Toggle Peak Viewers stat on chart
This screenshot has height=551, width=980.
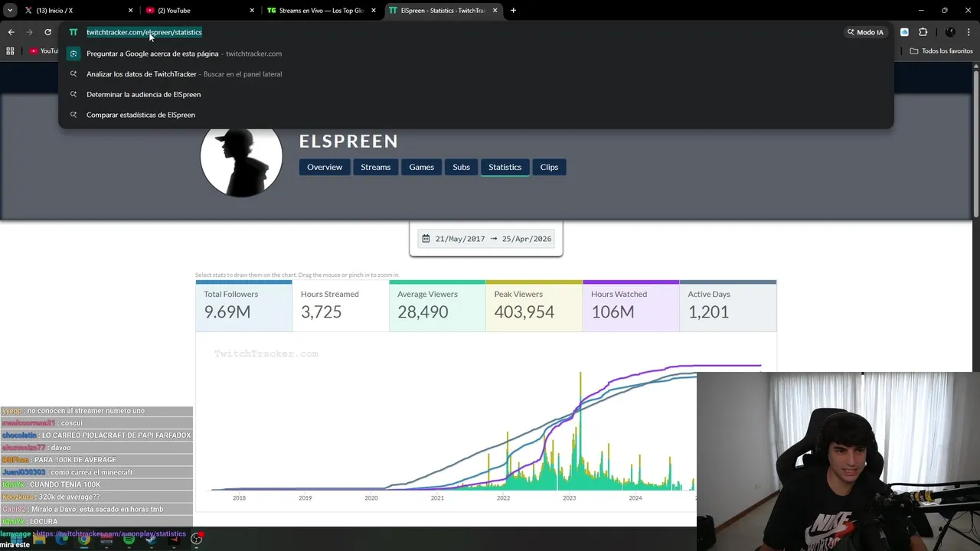click(534, 305)
